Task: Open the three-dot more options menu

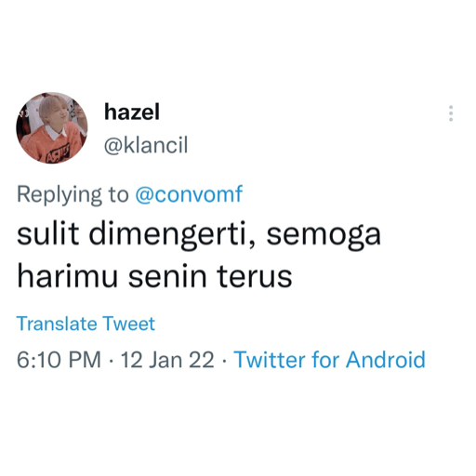Action: click(x=451, y=113)
